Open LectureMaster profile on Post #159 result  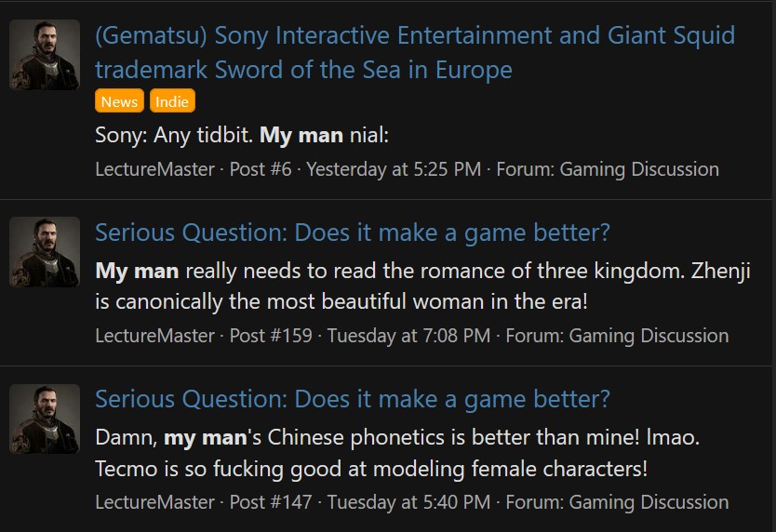coord(154,336)
